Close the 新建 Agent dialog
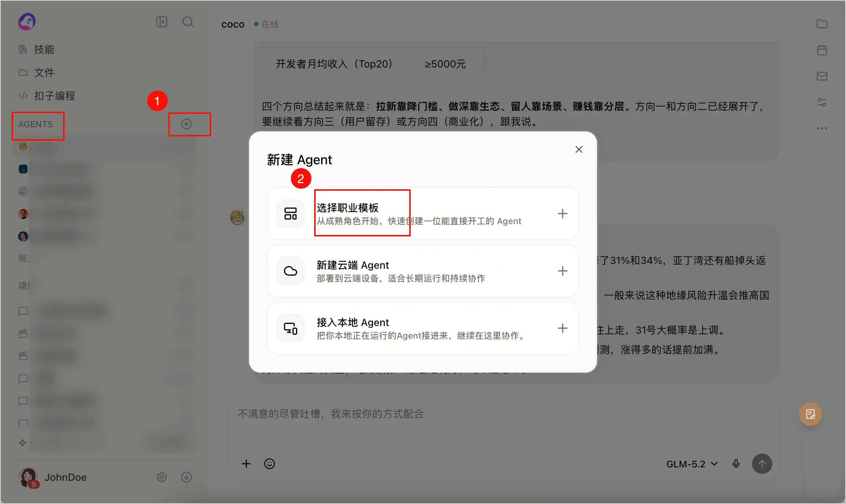The height and width of the screenshot is (504, 846). tap(579, 149)
